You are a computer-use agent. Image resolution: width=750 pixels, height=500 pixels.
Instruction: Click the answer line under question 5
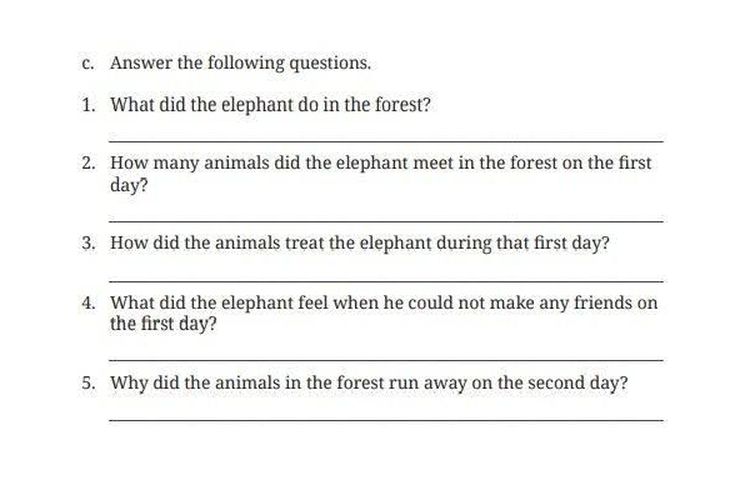pyautogui.click(x=386, y=420)
